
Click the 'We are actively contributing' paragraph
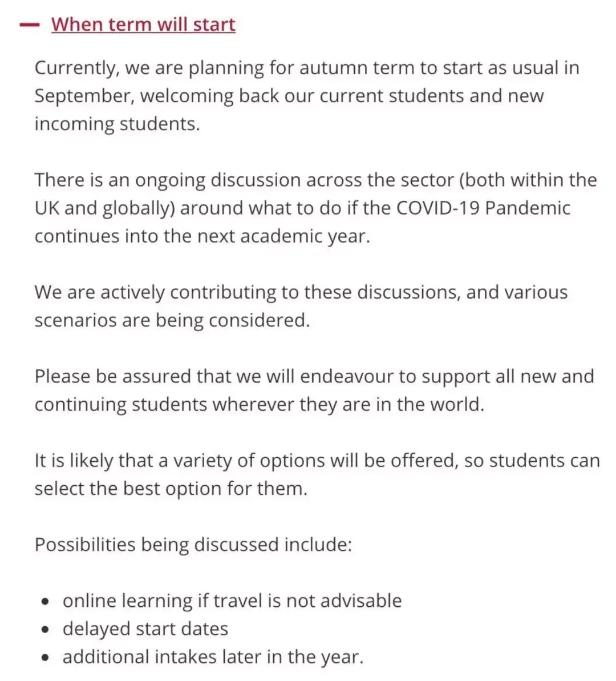point(301,292)
